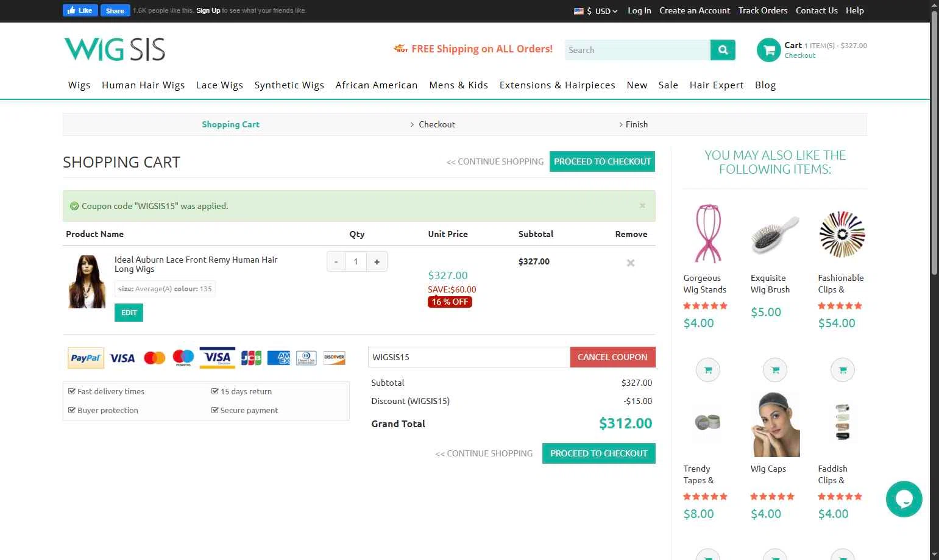The image size is (939, 560).
Task: Open the African American menu
Action: pos(377,85)
